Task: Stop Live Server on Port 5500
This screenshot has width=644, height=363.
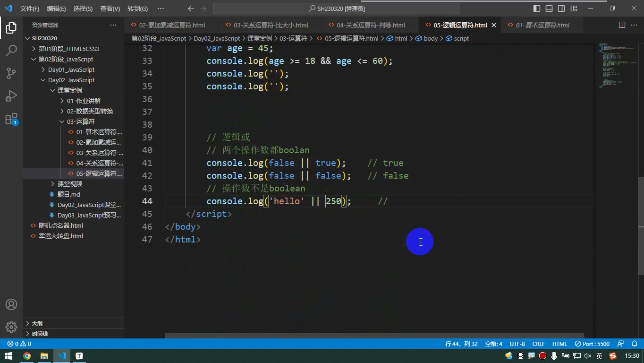Action: pyautogui.click(x=592, y=344)
